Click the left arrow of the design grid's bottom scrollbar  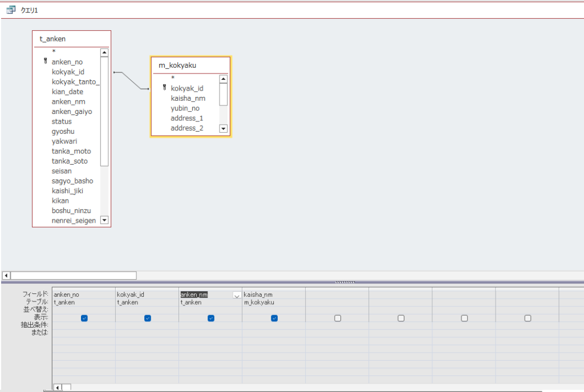click(x=57, y=387)
